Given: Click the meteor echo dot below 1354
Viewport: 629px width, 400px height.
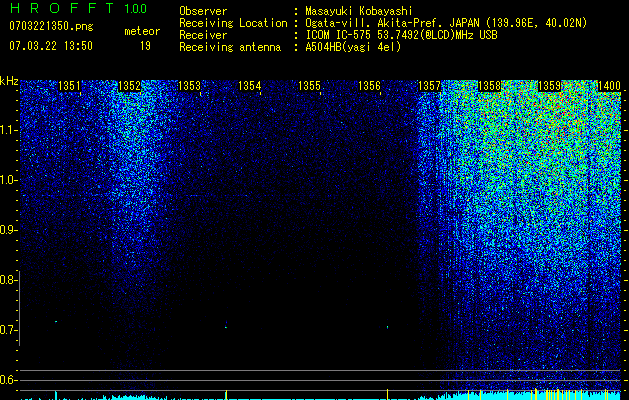Looking at the screenshot, I should point(226,327).
